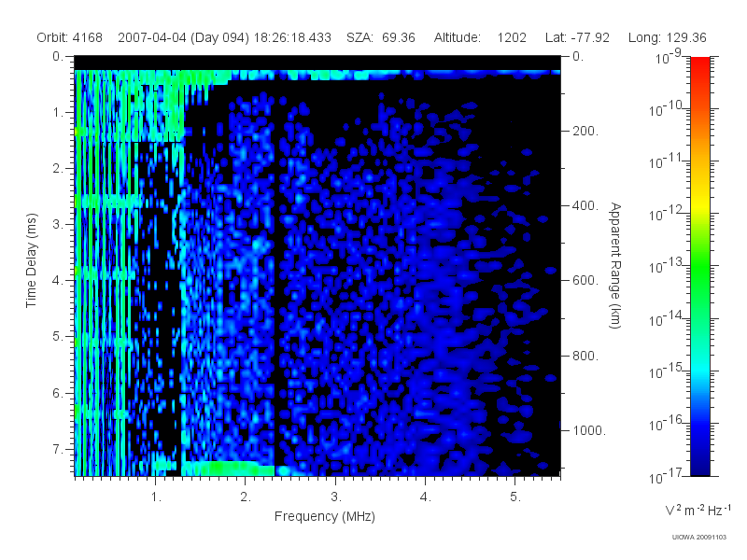Click the '7.' time delay tick label
Image resolution: width=747 pixels, height=560 pixels.
click(58, 449)
